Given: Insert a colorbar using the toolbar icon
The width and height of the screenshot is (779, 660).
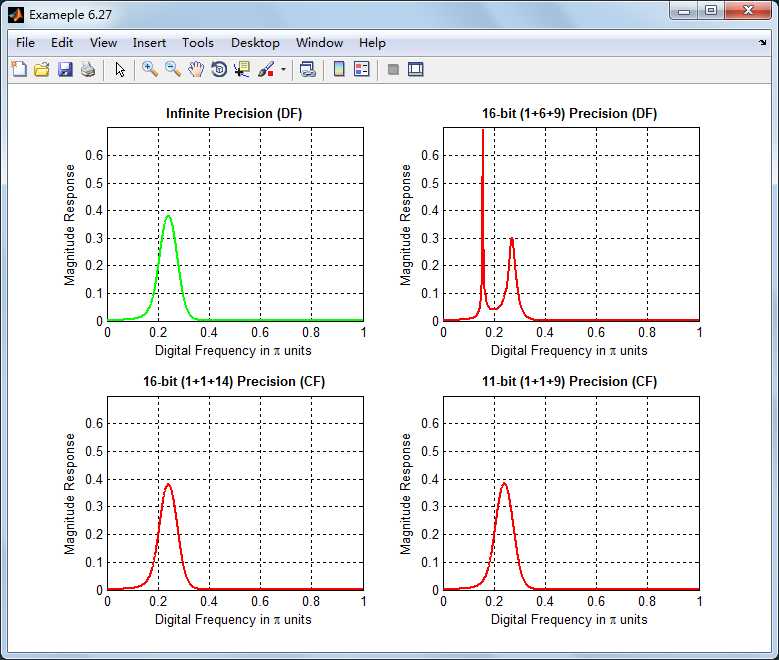Looking at the screenshot, I should click(339, 69).
